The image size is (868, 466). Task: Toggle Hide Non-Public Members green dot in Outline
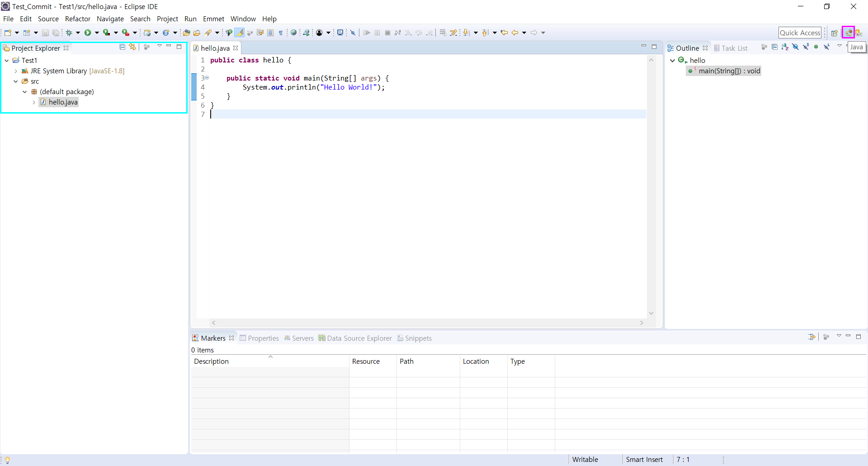coord(816,47)
